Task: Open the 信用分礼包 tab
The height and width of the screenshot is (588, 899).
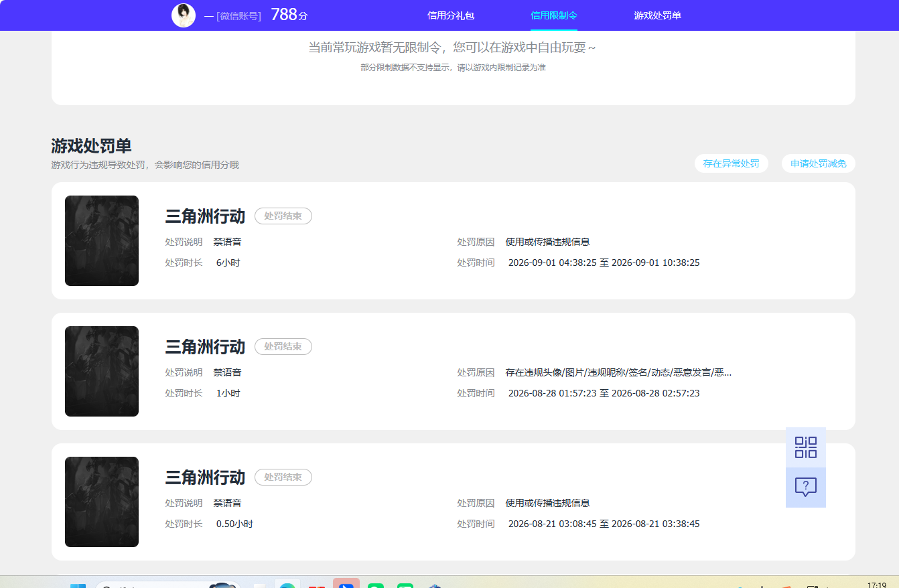Action: click(451, 15)
